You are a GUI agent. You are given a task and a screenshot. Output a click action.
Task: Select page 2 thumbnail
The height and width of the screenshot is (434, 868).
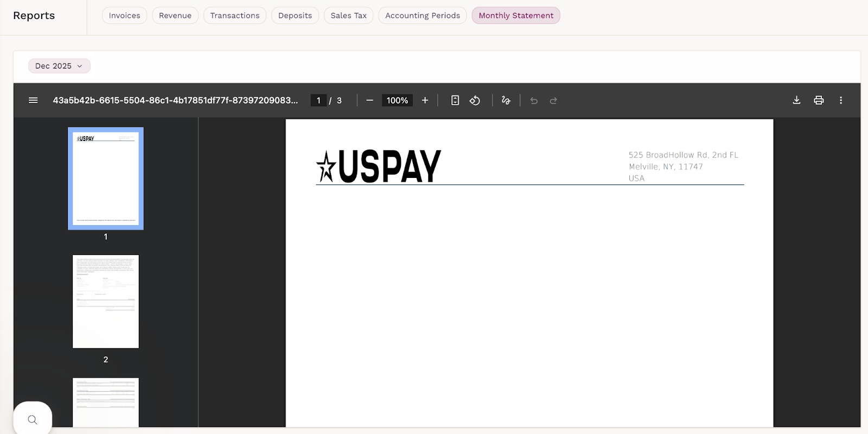coord(106,302)
